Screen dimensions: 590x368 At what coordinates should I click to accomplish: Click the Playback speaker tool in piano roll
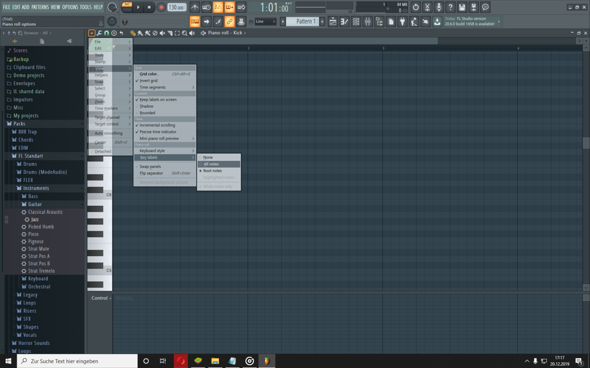(192, 33)
